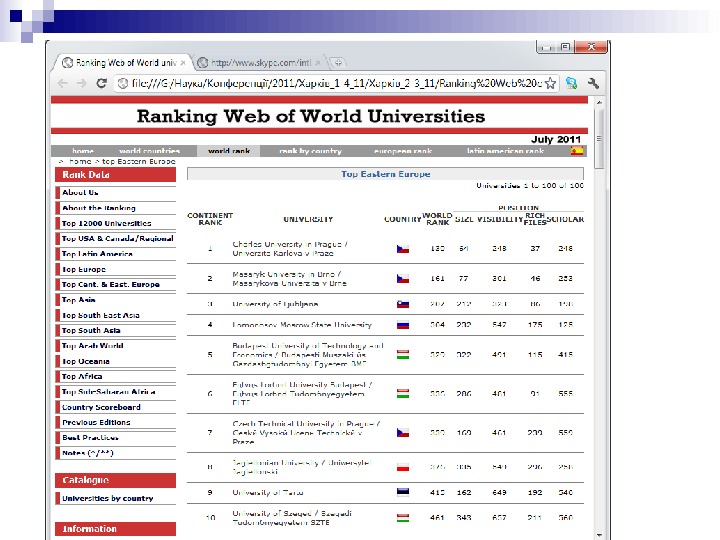This screenshot has height=540, width=720.
Task: Open the Previous Editions link
Action: (96, 422)
